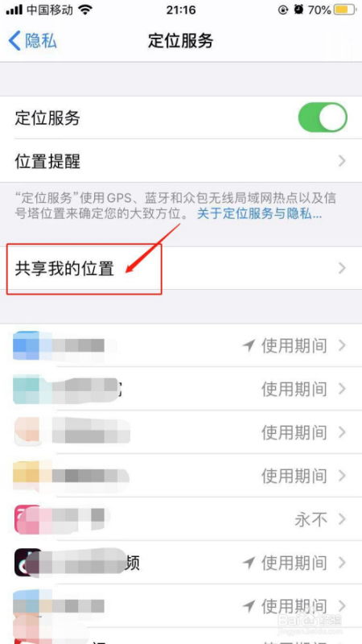Open the 永不 permission setting row

[181, 519]
